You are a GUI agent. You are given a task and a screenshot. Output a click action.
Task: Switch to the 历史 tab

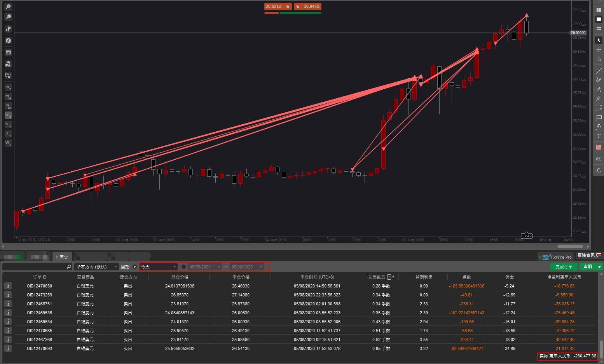[x=63, y=257]
